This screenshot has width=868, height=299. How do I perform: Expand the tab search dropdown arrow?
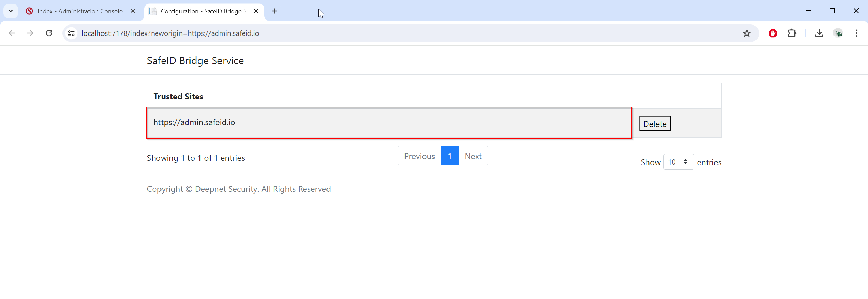(11, 11)
